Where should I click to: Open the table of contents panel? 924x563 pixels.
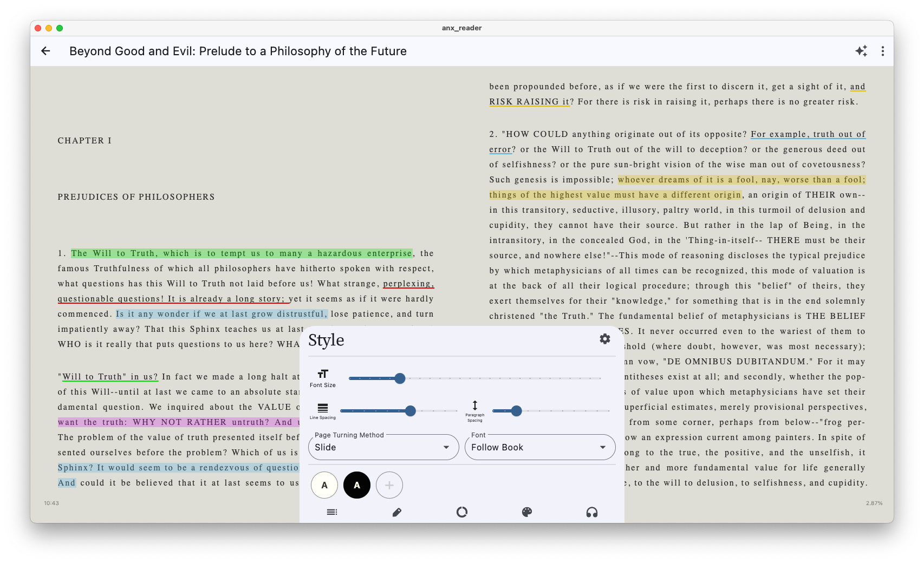coord(332,512)
